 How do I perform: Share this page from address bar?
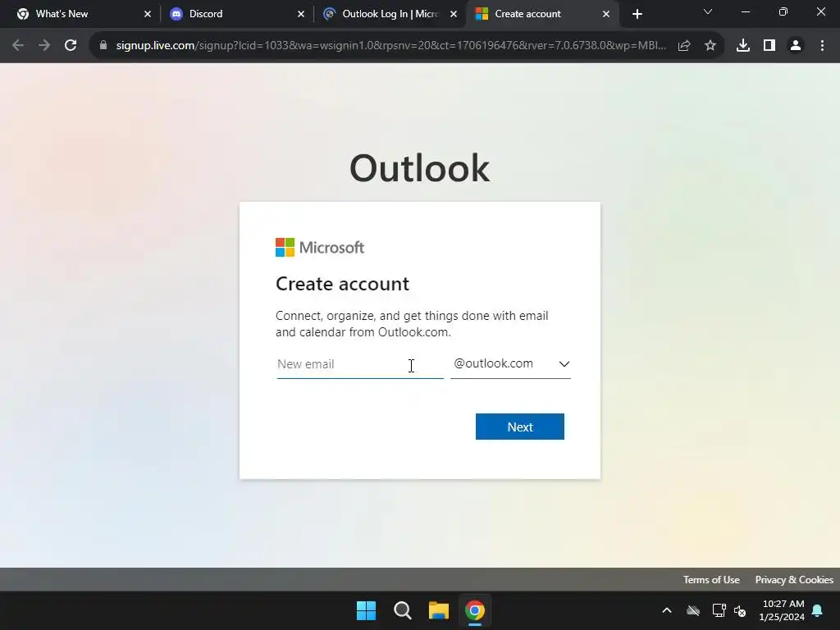point(684,46)
